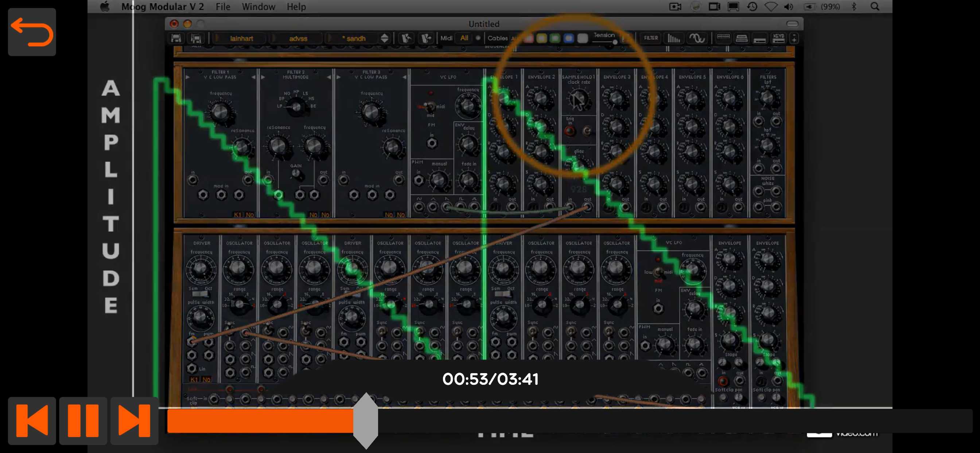The width and height of the screenshot is (980, 453).
Task: Click the FILTER toolbar button
Action: tap(651, 38)
